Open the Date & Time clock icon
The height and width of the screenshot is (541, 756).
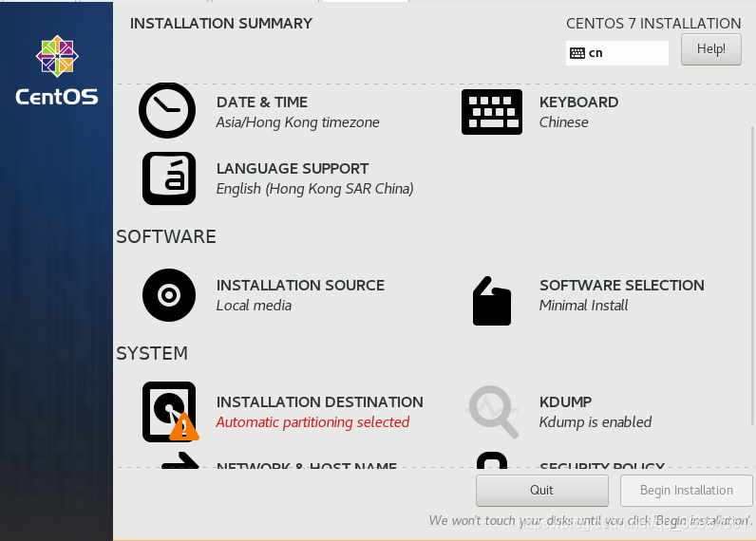coord(167,110)
